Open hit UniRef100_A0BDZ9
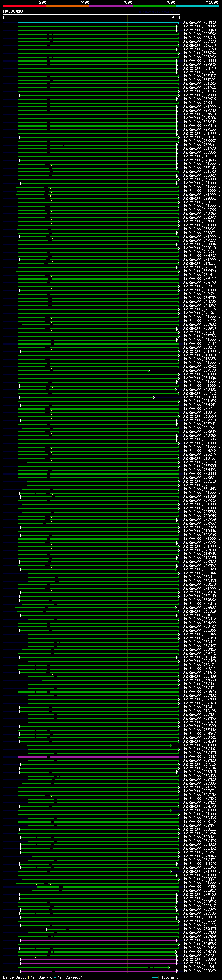The height and width of the screenshot is (980, 222). (x=199, y=940)
